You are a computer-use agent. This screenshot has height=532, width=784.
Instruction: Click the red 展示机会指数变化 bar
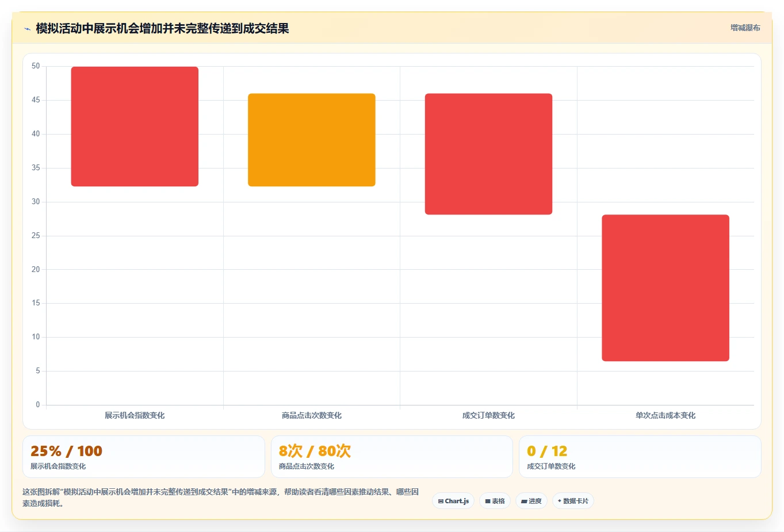coord(135,127)
